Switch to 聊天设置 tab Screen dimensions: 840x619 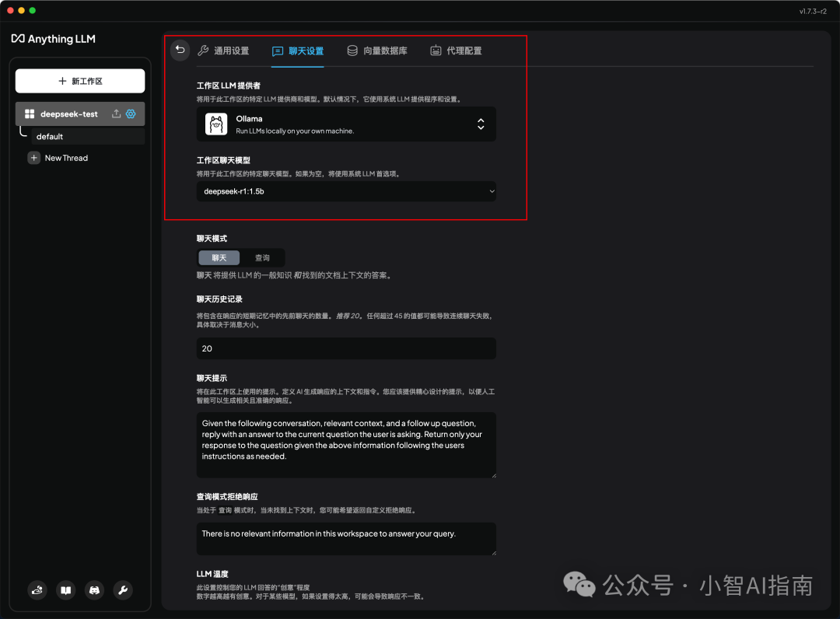pyautogui.click(x=298, y=51)
